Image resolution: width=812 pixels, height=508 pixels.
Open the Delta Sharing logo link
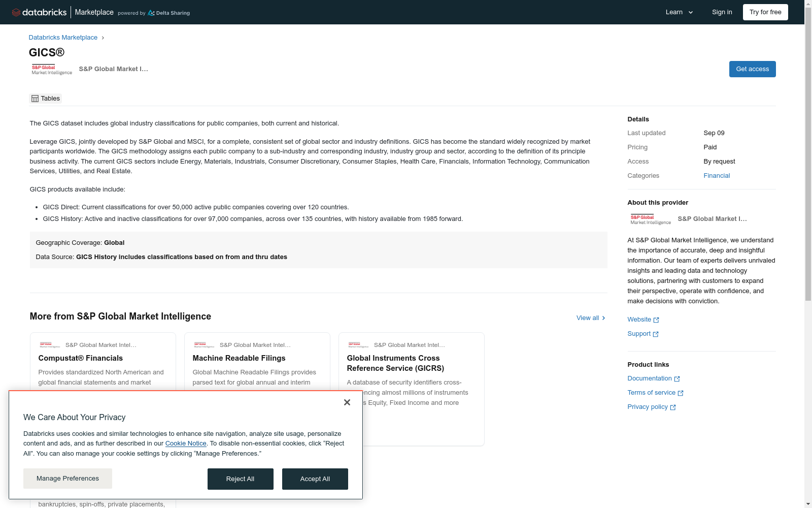pos(168,13)
